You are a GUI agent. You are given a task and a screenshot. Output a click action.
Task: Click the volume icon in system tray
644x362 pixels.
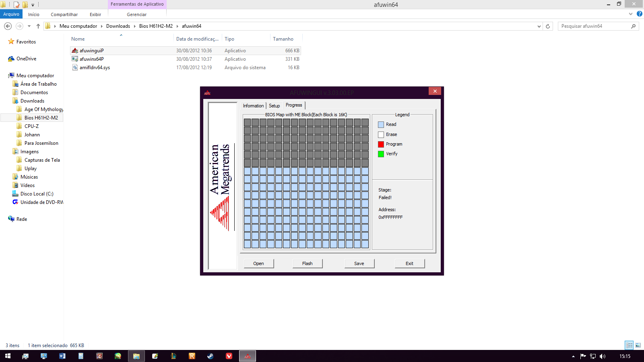[x=603, y=356]
